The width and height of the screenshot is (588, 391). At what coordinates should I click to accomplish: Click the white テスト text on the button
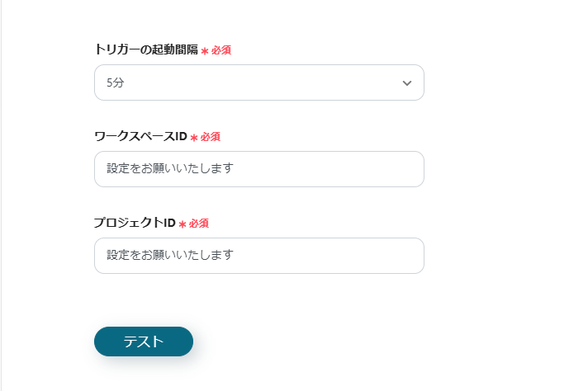pos(144,342)
